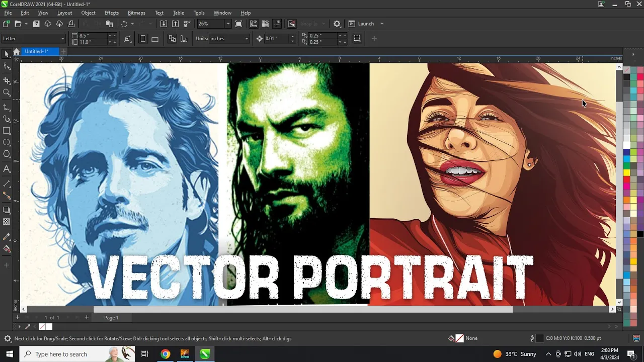Select the Rectangle tool
644x362 pixels.
point(7,131)
